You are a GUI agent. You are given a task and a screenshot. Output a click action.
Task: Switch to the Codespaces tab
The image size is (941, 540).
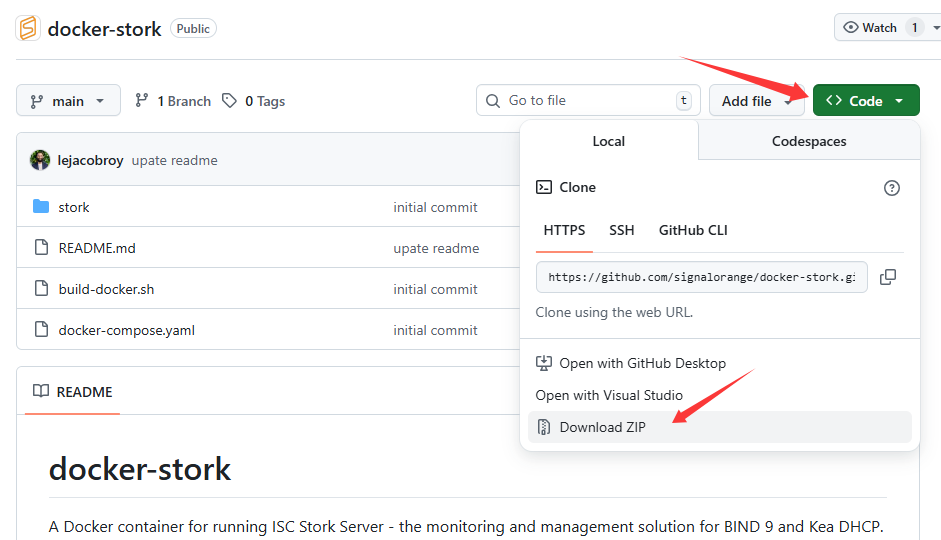click(809, 141)
